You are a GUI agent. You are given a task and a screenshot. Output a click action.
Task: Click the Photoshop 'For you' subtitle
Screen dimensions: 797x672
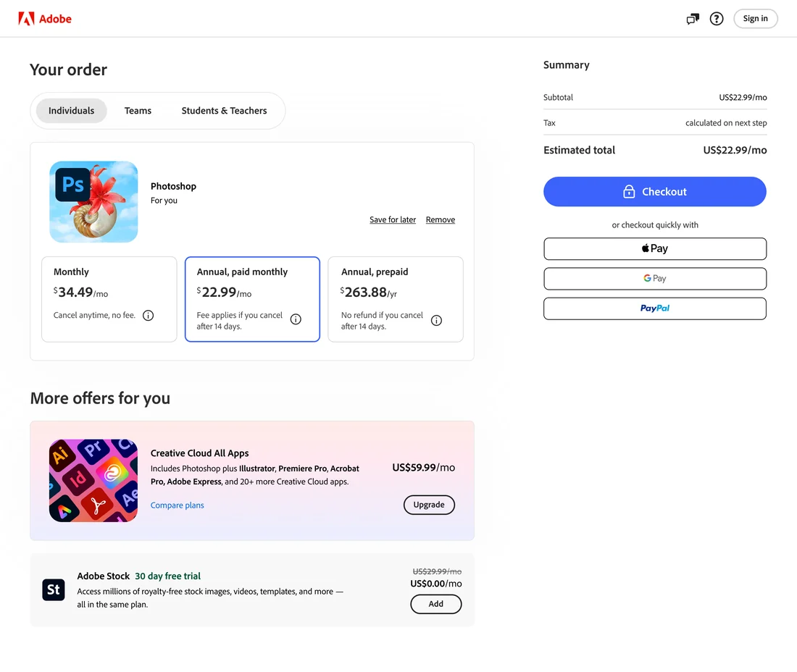point(164,200)
